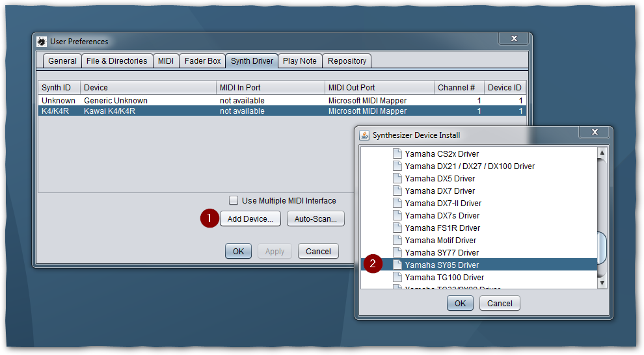Viewport: 644px width, 355px height.
Task: Click the Channel # column header
Action: (x=459, y=87)
